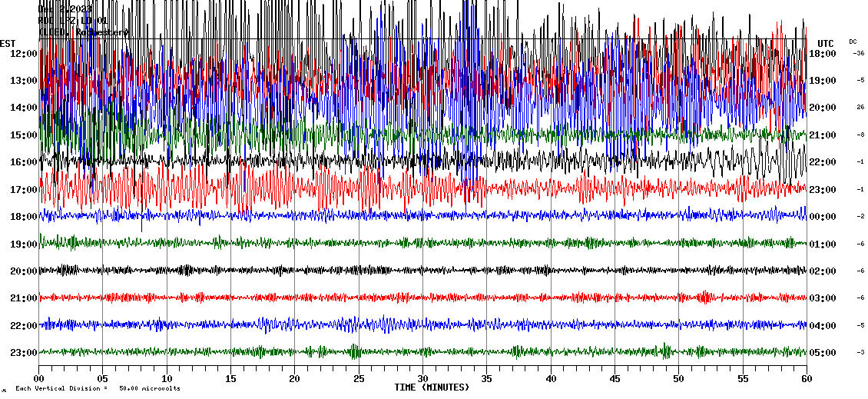Click the 00:00 UTC label on the right
Screen dimensions: 868x399
click(x=821, y=217)
